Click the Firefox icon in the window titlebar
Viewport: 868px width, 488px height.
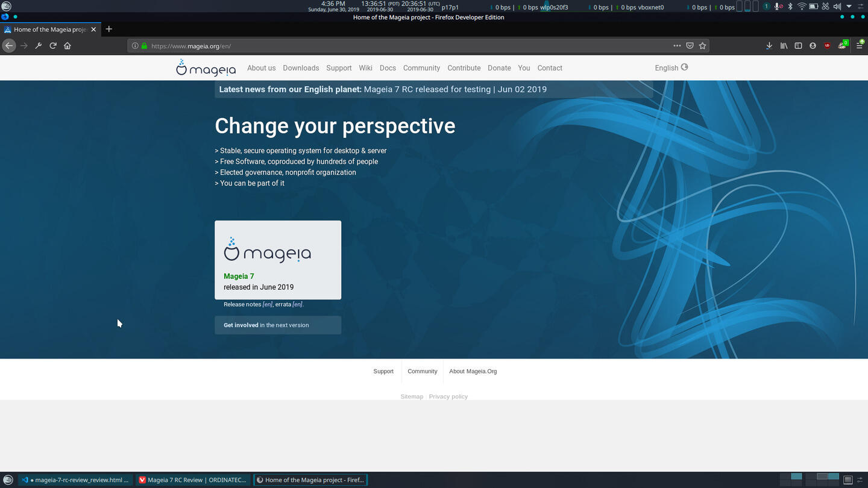point(5,17)
